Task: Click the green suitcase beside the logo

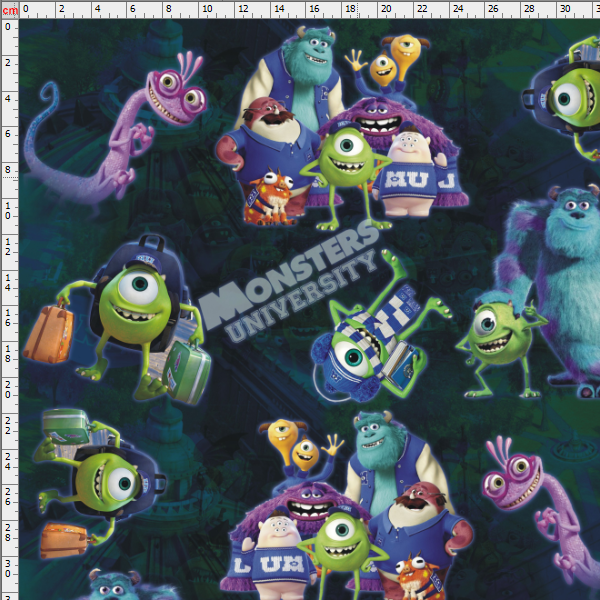Action: coord(186,370)
